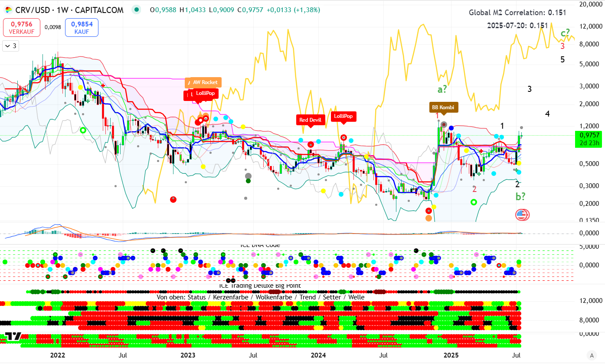Click the LolliPop label near 2024

[343, 116]
